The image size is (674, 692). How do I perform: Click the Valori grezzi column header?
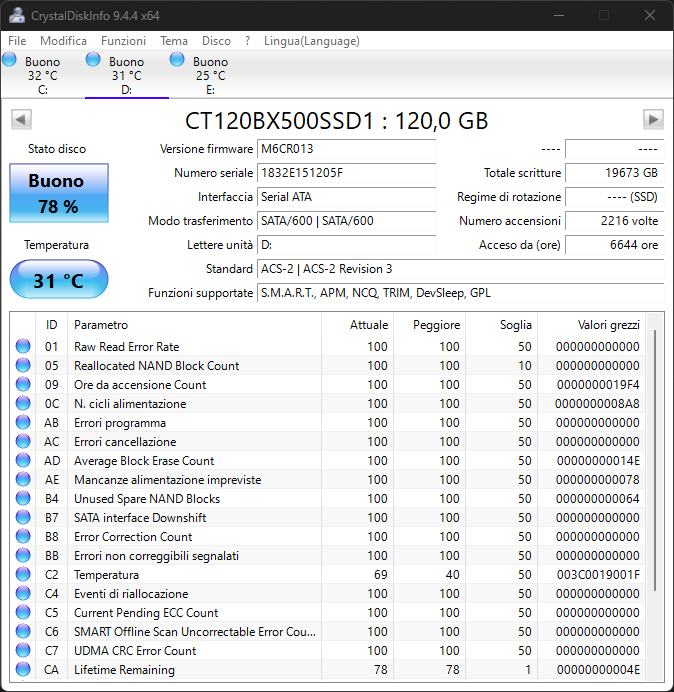coord(591,325)
